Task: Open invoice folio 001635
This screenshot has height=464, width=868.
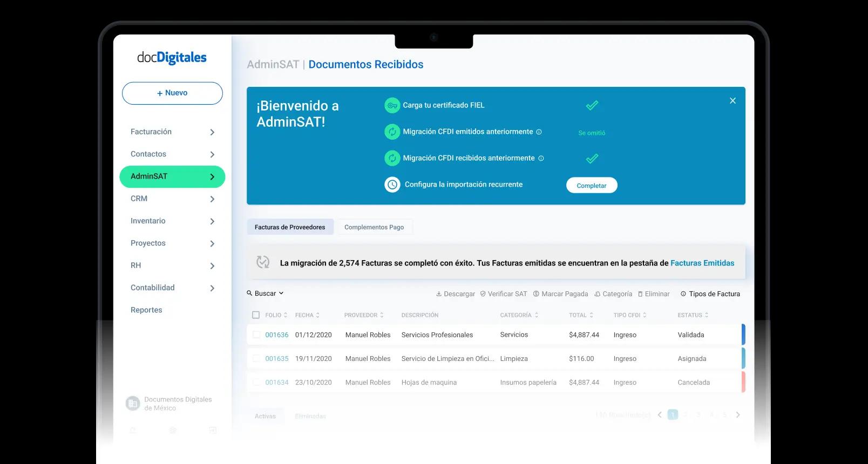Action: point(277,359)
